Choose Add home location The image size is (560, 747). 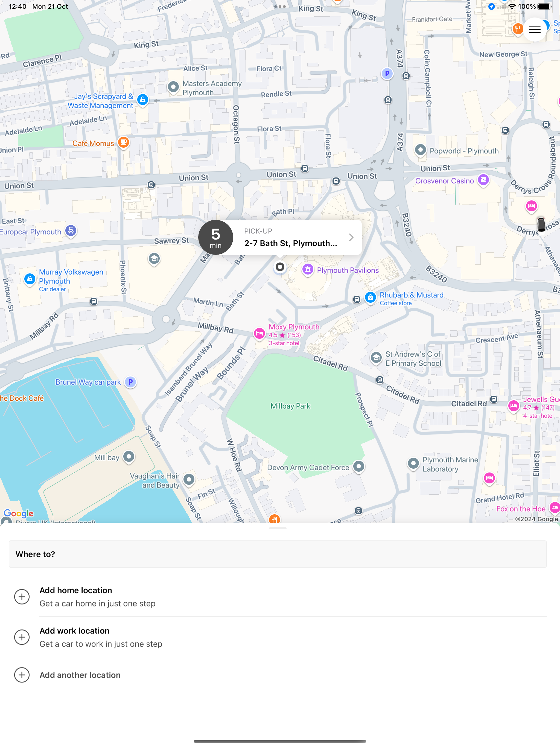click(278, 597)
